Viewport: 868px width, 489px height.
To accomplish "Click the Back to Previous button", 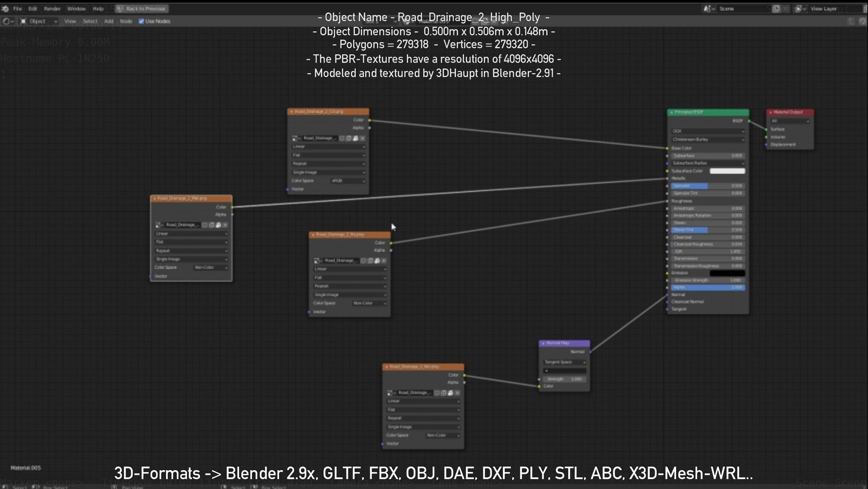I will click(142, 9).
